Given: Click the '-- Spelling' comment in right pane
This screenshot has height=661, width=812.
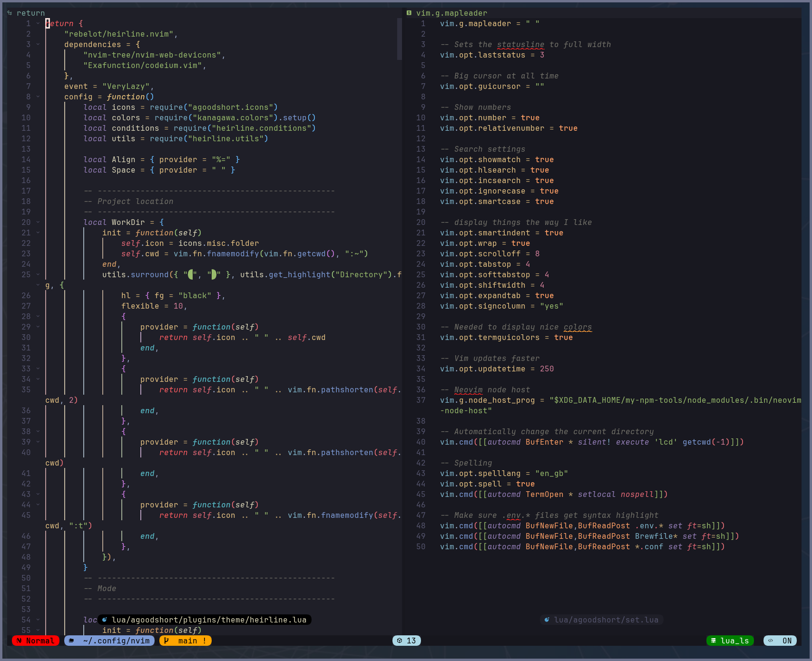Looking at the screenshot, I should click(x=466, y=463).
